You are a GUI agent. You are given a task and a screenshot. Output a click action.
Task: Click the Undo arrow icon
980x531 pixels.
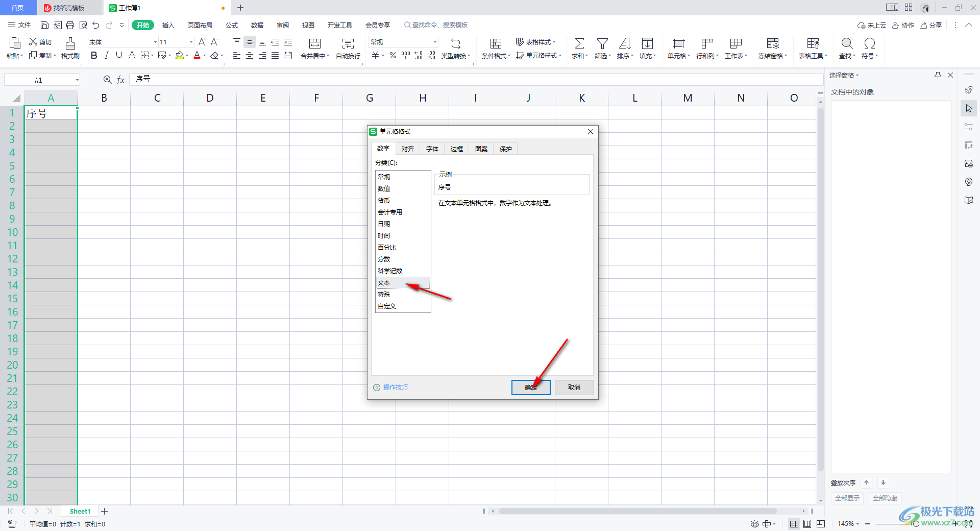[95, 25]
